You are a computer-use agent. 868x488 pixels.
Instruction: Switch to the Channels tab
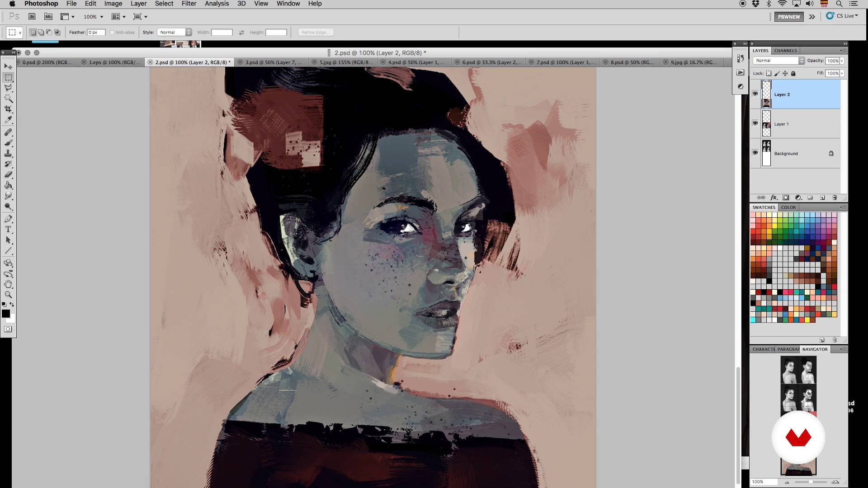(785, 51)
